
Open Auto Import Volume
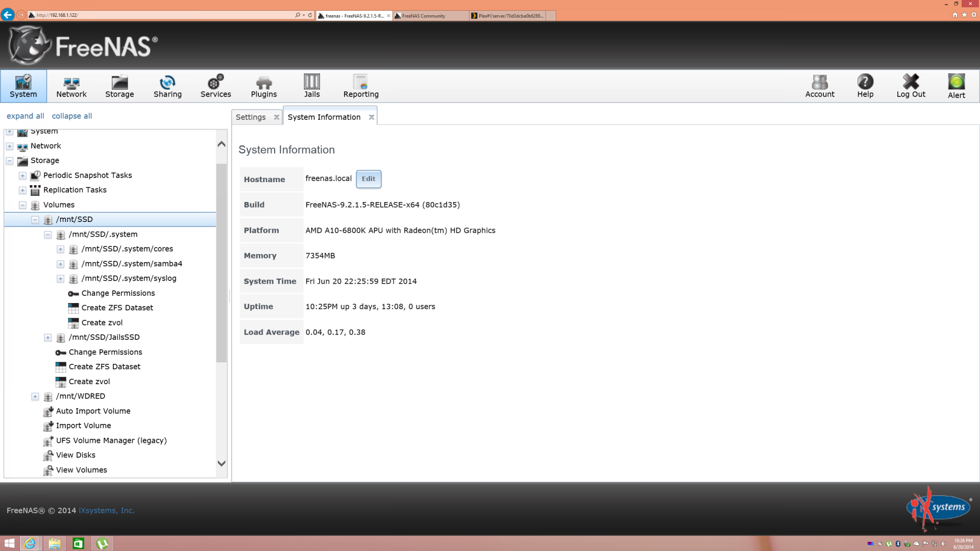tap(93, 411)
